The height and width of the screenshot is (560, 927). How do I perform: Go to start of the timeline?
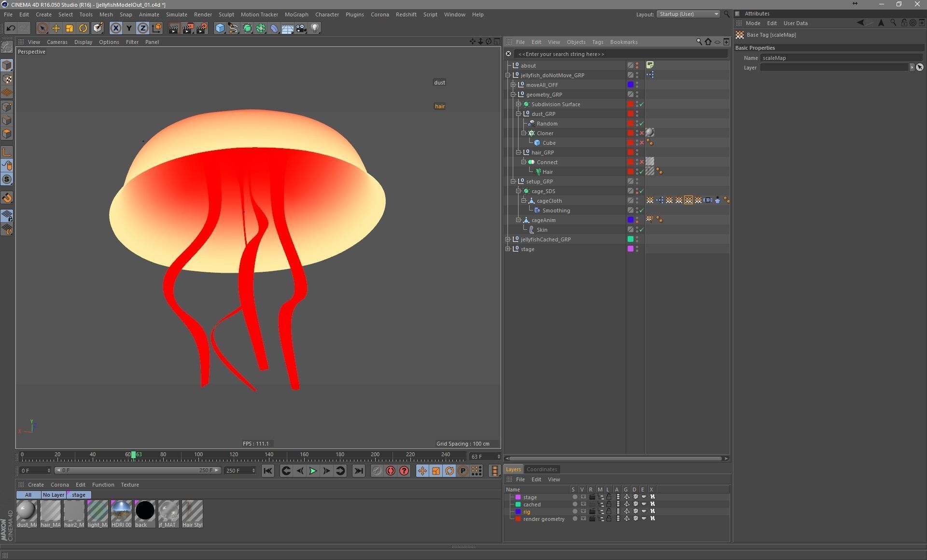pos(268,471)
